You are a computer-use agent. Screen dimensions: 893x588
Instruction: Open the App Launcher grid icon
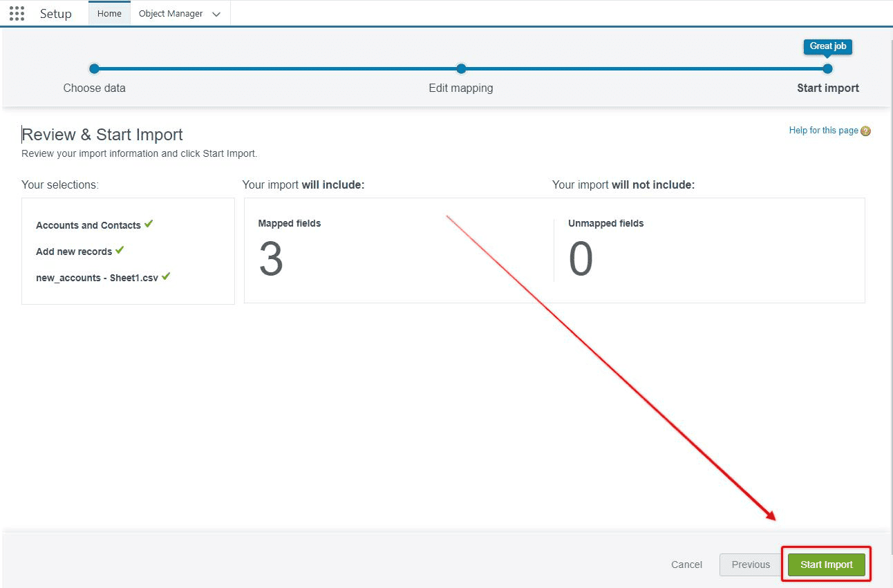point(16,12)
